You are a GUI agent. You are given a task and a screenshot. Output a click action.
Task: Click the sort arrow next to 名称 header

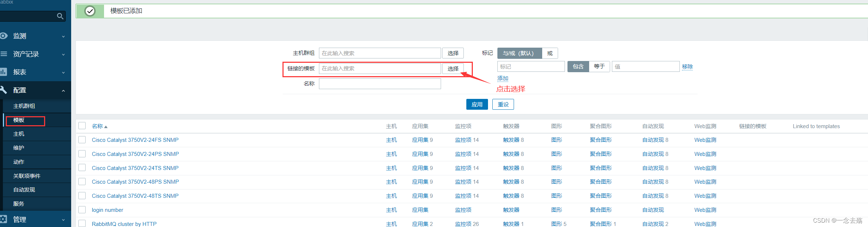coord(106,127)
